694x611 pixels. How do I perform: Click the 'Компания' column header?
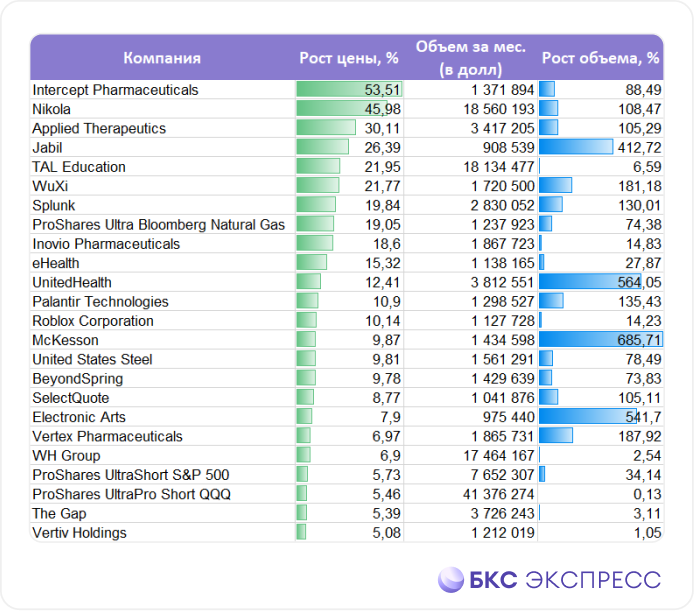pos(162,58)
